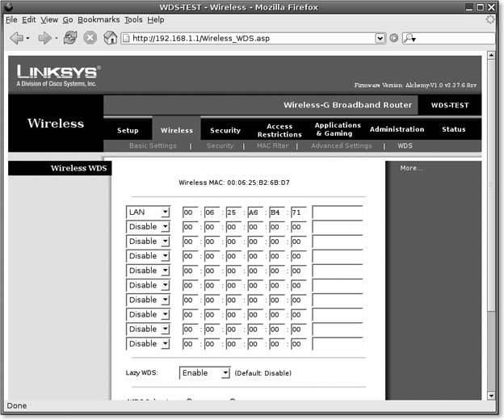This screenshot has width=504, height=420.
Task: Go to the Home page icon
Action: point(110,38)
